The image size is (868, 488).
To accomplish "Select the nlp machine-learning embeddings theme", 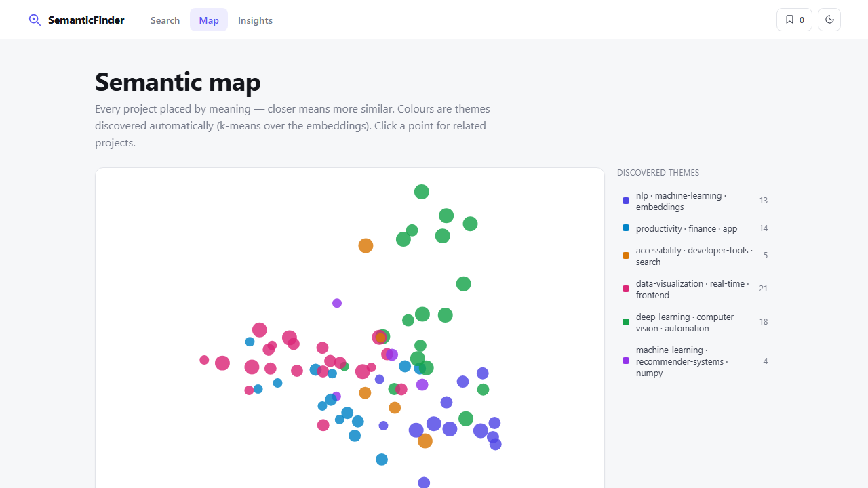I will click(x=695, y=201).
